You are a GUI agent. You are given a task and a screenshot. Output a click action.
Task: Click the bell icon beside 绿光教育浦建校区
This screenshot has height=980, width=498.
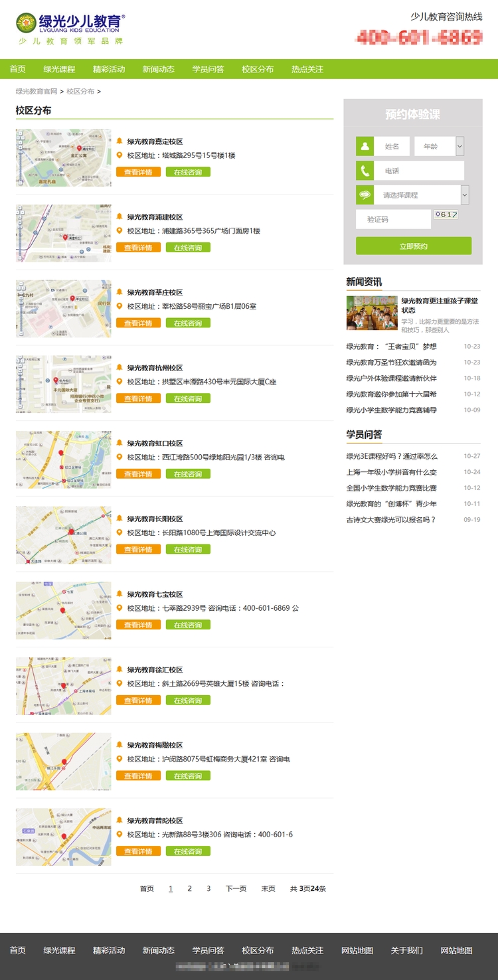pos(120,216)
